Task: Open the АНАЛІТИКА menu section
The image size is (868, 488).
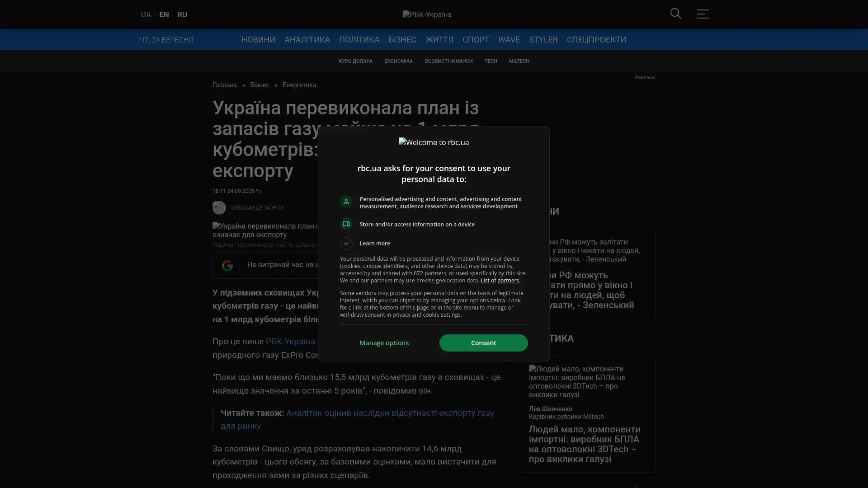Action: 307,40
